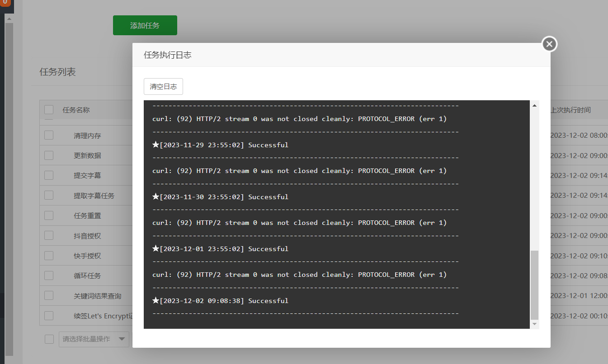Click the 提取字幕任务 task name
The image size is (608, 364).
click(94, 196)
